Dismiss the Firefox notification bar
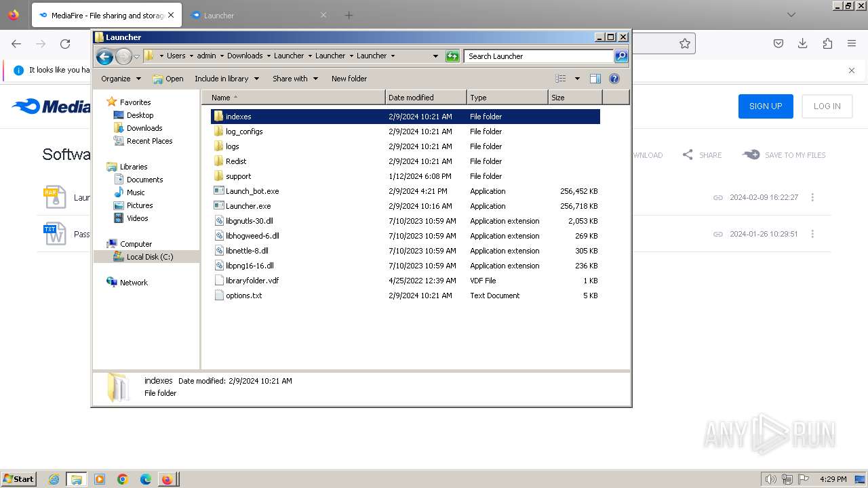Screen dimensions: 868x488 click(852, 70)
